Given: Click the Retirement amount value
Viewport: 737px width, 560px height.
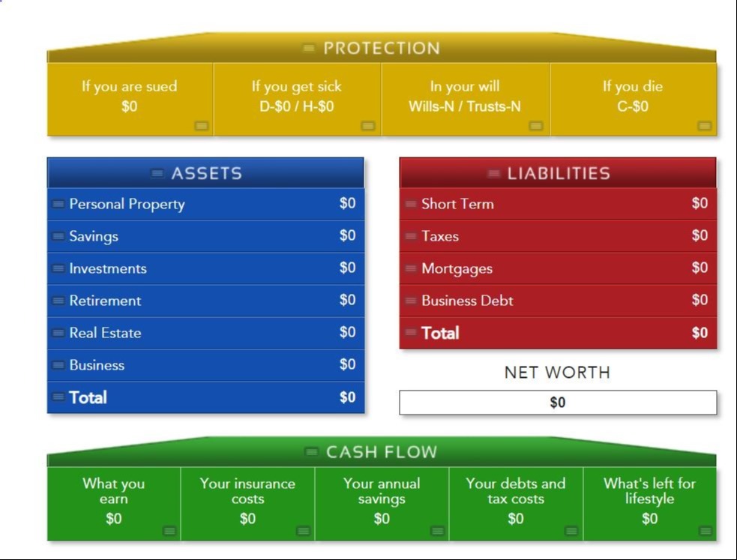Looking at the screenshot, I should click(347, 301).
